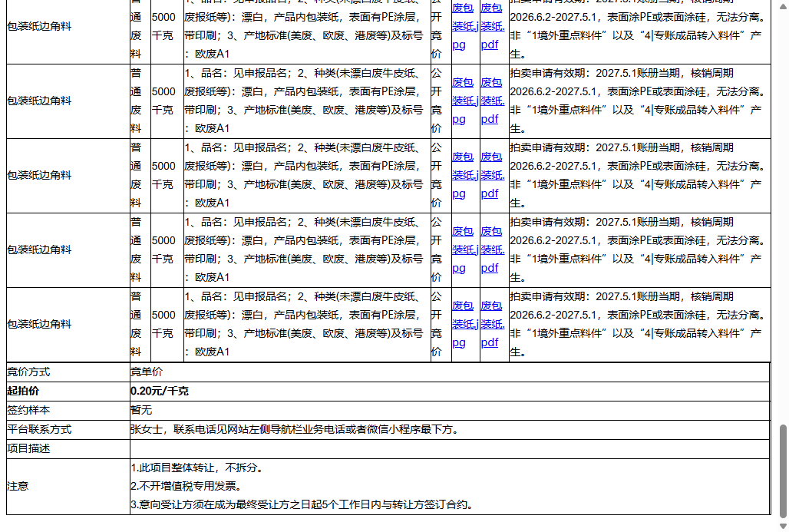Click the 注意 label cell

pos(68,486)
